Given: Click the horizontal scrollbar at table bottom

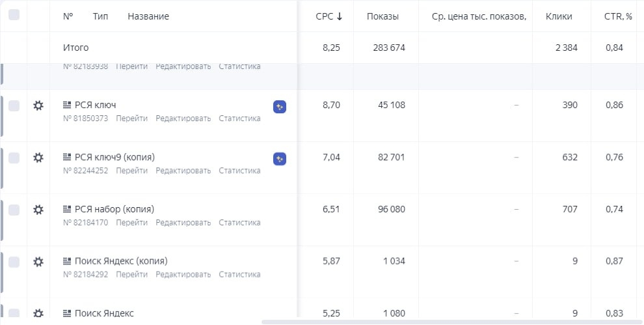Looking at the screenshot, I should pos(452,322).
